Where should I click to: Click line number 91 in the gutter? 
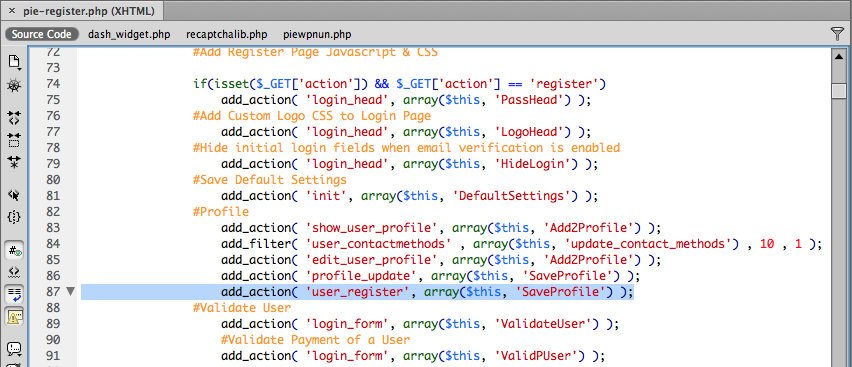pyautogui.click(x=53, y=356)
